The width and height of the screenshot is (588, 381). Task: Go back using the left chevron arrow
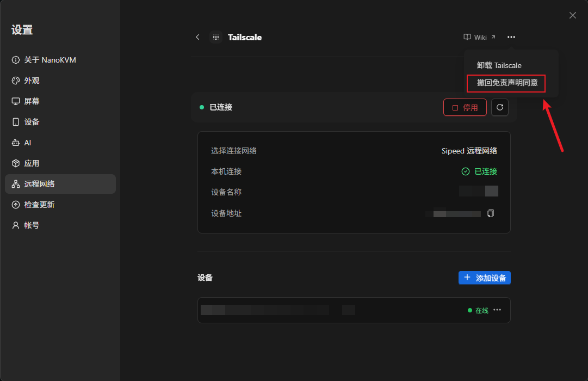[197, 37]
